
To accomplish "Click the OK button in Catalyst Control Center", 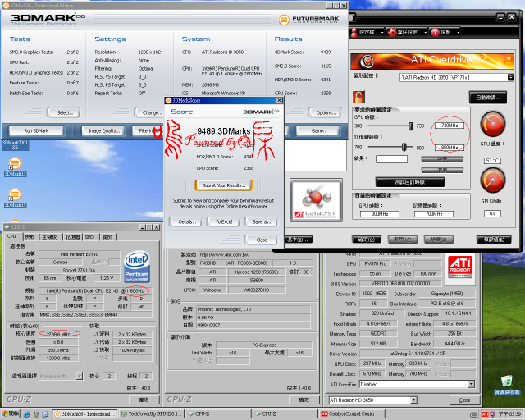I will pos(367,240).
